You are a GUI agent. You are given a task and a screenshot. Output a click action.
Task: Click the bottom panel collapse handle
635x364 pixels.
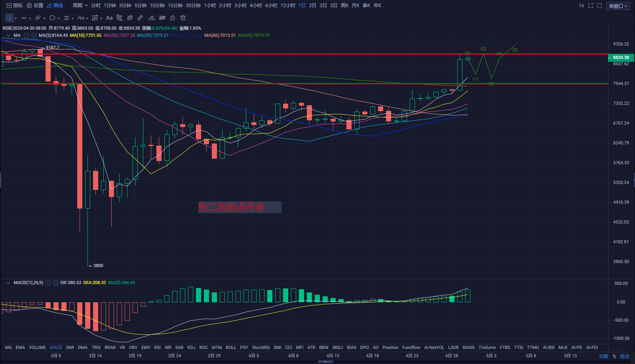click(x=325, y=361)
